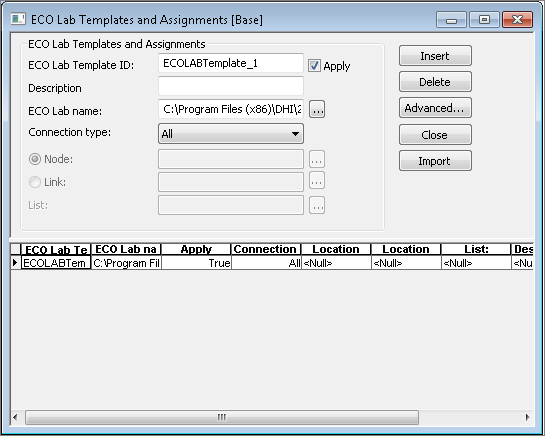
Task: Select <Null> cell under List: column
Action: (476, 263)
